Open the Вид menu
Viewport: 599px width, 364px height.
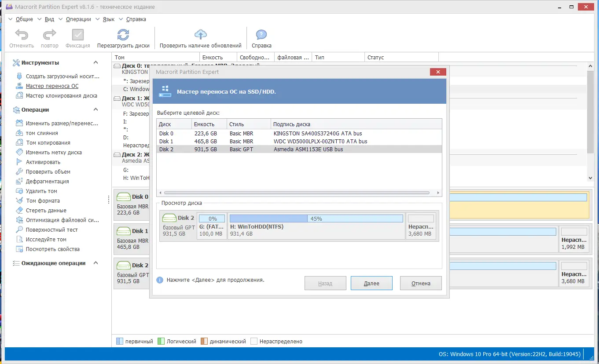49,19
